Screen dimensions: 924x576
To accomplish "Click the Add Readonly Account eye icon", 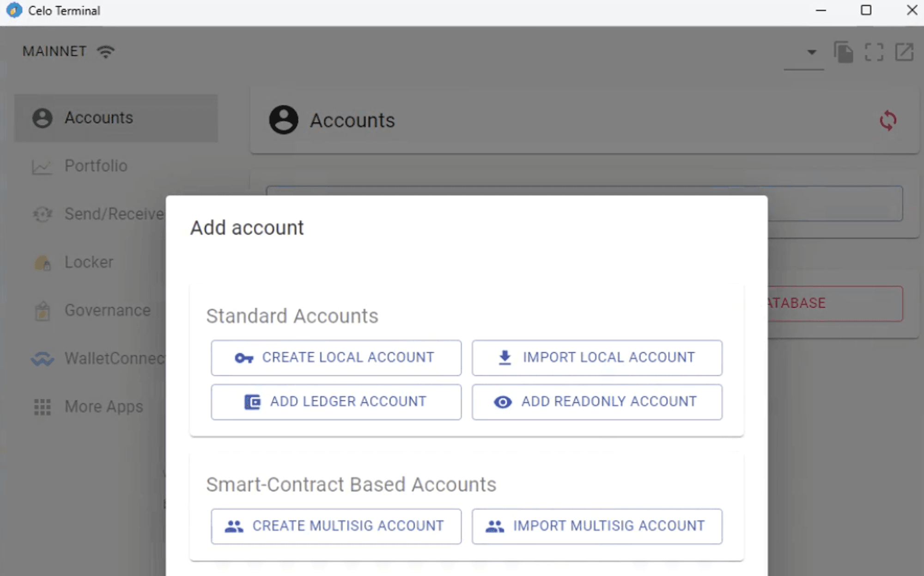I will click(502, 401).
